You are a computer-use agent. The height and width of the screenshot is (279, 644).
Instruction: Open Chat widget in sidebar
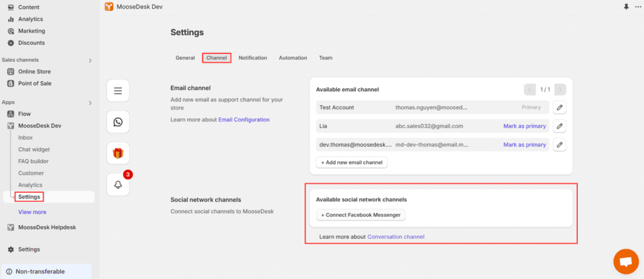click(x=34, y=150)
